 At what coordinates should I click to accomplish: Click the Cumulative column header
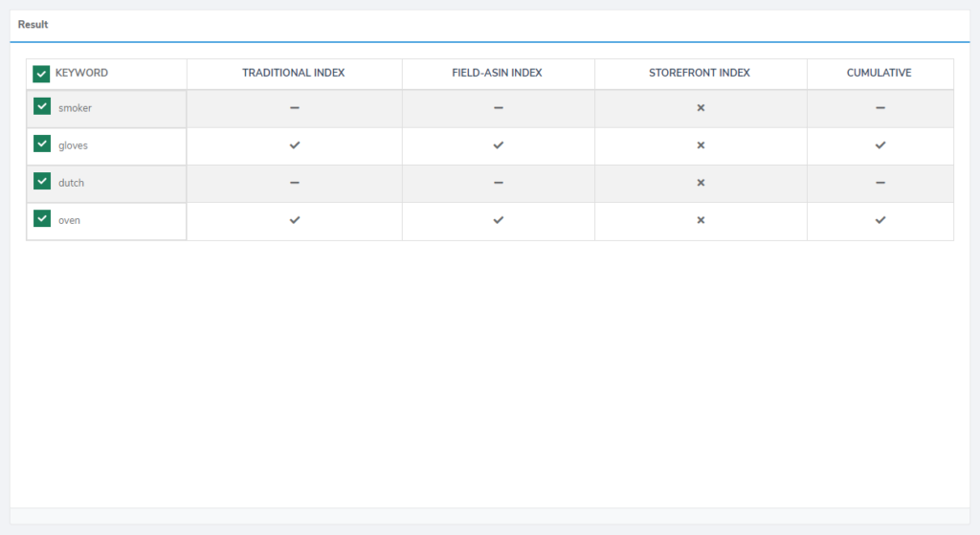[880, 73]
